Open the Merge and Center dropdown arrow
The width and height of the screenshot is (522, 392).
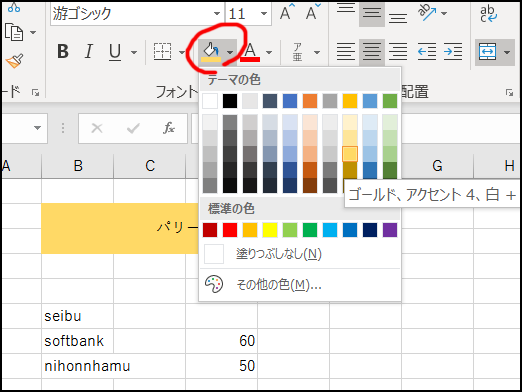[x=507, y=52]
